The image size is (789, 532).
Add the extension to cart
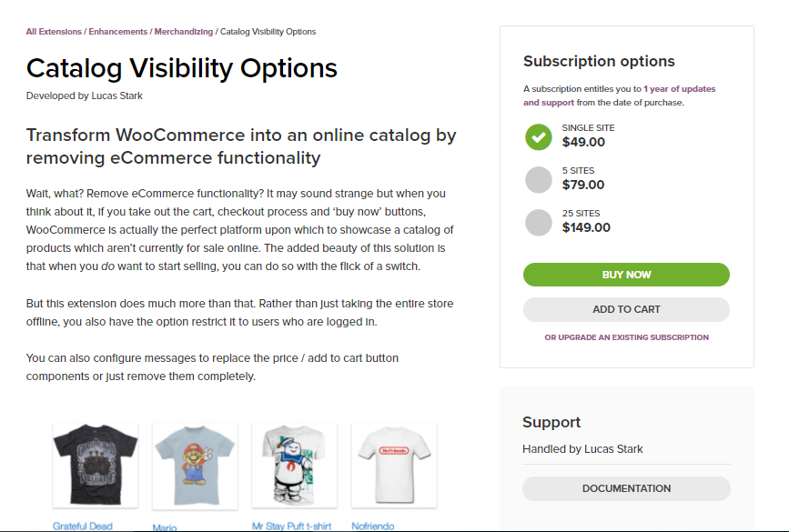click(x=626, y=309)
